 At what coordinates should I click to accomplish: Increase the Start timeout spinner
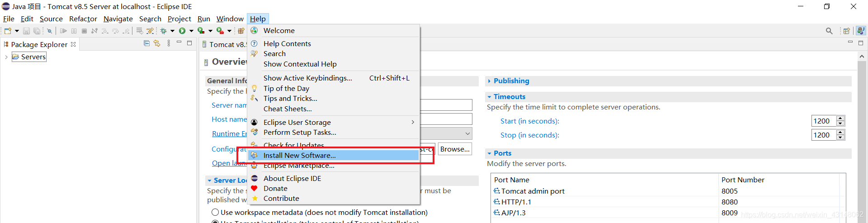pyautogui.click(x=840, y=119)
